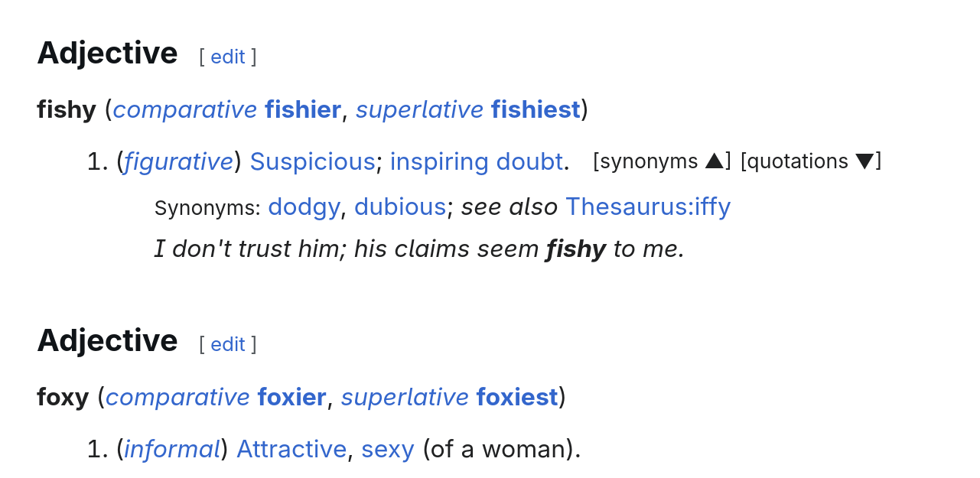Follow the 'sexy' definition link
Screen dimensions: 980x478
(387, 449)
